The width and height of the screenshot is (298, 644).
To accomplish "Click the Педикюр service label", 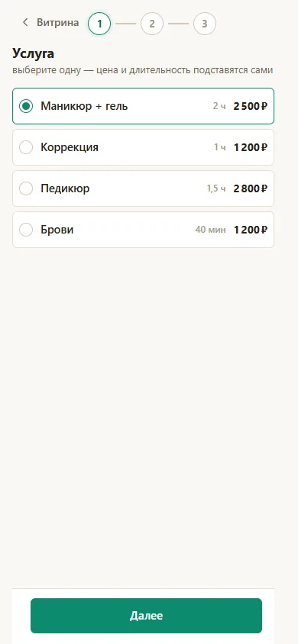I will click(65, 188).
